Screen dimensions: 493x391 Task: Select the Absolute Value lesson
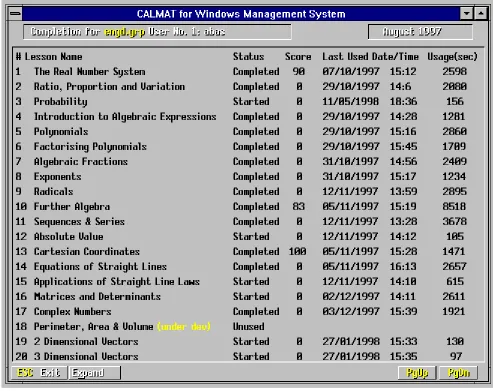pos(69,237)
